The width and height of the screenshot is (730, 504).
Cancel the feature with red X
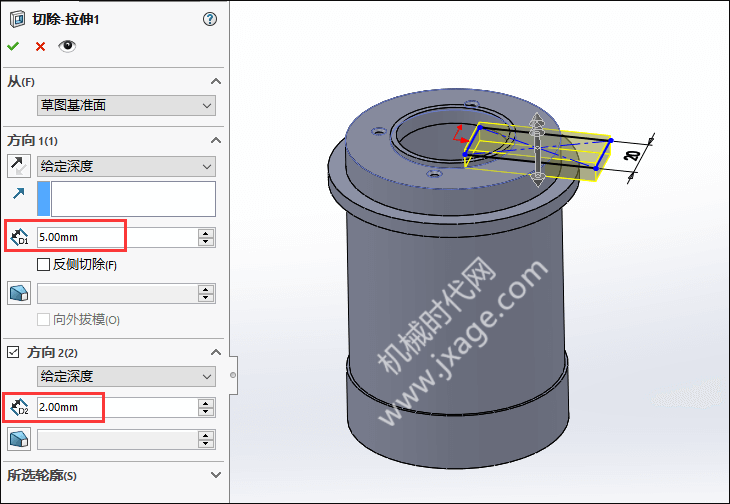[x=41, y=46]
